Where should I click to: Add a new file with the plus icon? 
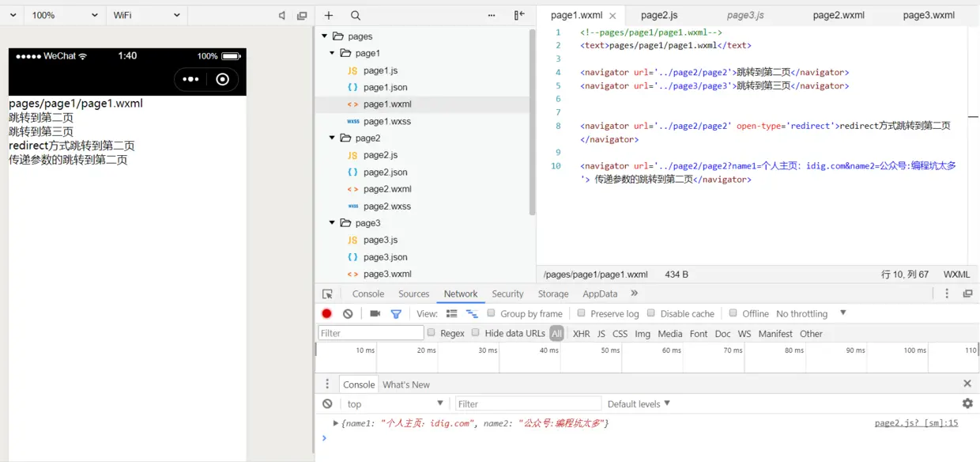pyautogui.click(x=329, y=15)
